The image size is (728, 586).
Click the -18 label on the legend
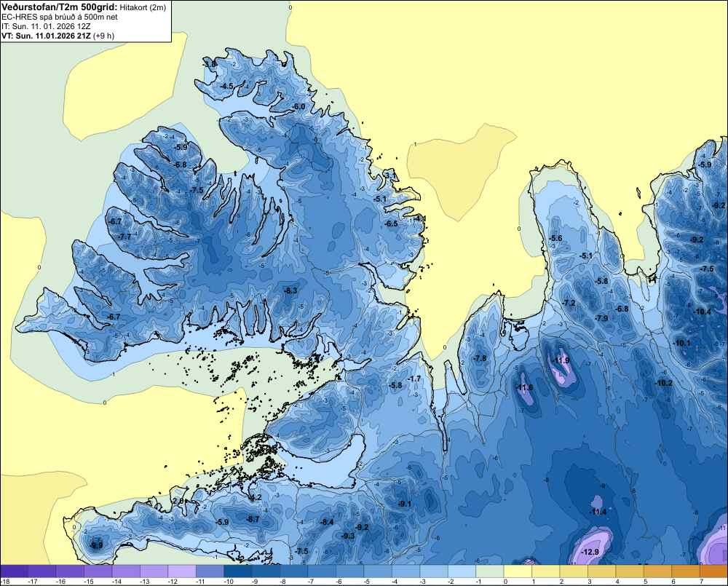tap(5, 582)
